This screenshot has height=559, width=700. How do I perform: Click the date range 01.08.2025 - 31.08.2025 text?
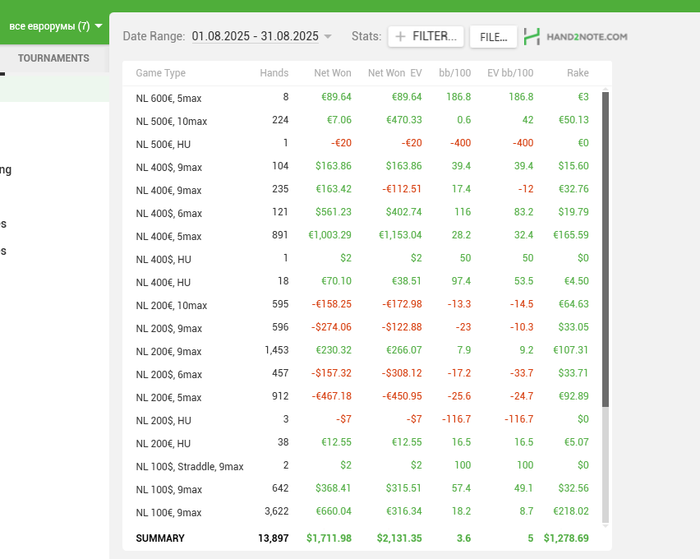pos(255,37)
